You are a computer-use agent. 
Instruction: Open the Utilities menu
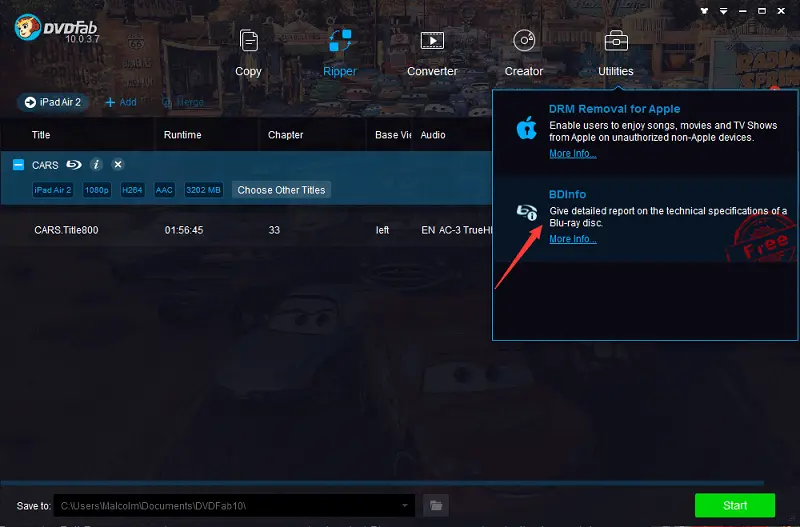point(615,52)
